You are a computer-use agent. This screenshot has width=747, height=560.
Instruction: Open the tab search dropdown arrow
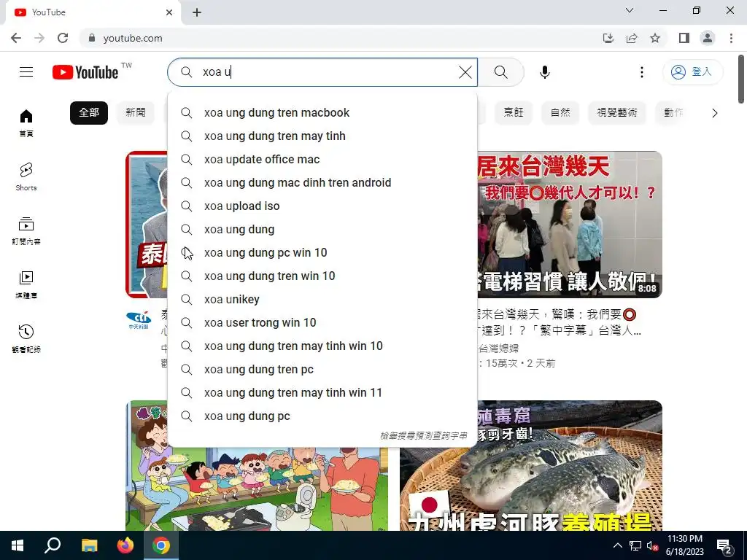point(630,10)
